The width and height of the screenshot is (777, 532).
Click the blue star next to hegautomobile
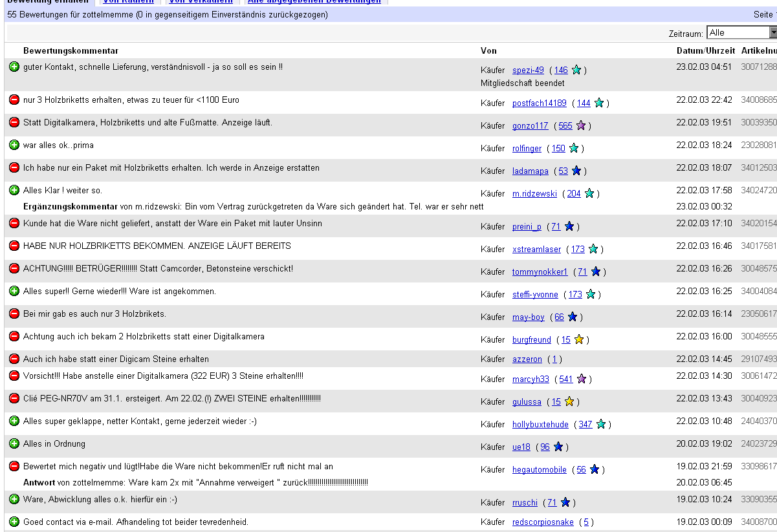pyautogui.click(x=595, y=469)
